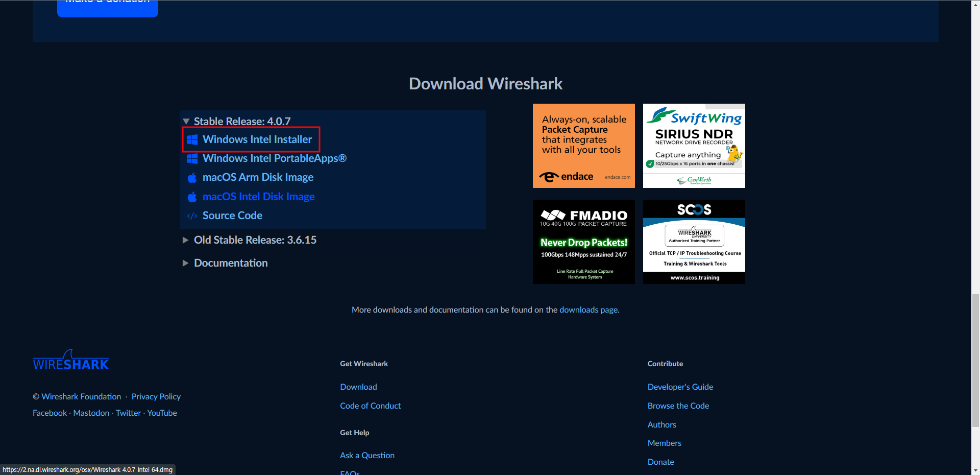Click the Windows logo beside Windows Intel PortableApps

tap(192, 158)
